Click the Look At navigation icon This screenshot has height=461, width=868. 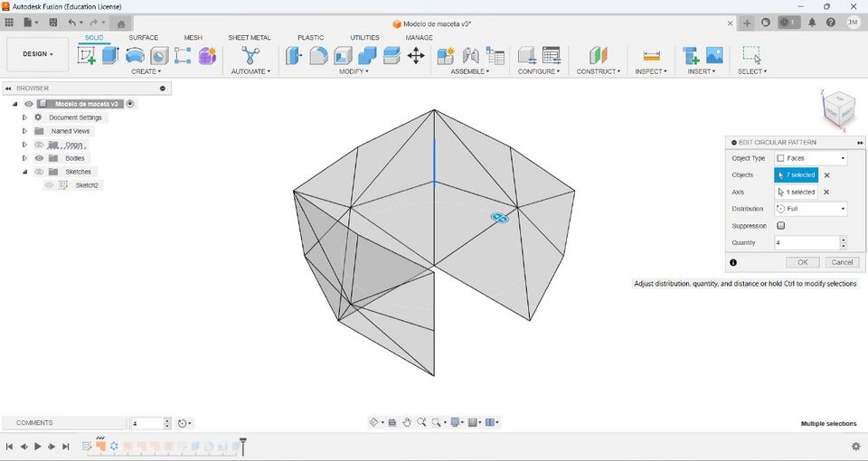392,422
